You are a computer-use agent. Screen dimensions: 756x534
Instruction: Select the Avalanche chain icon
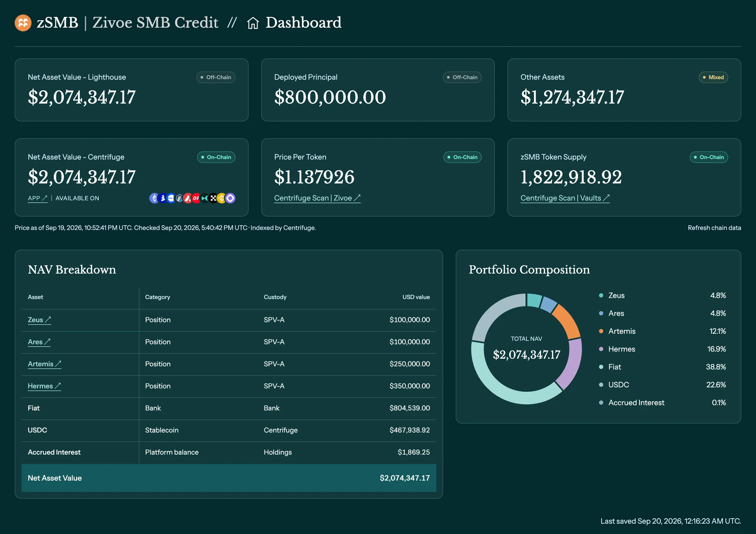[x=188, y=198]
